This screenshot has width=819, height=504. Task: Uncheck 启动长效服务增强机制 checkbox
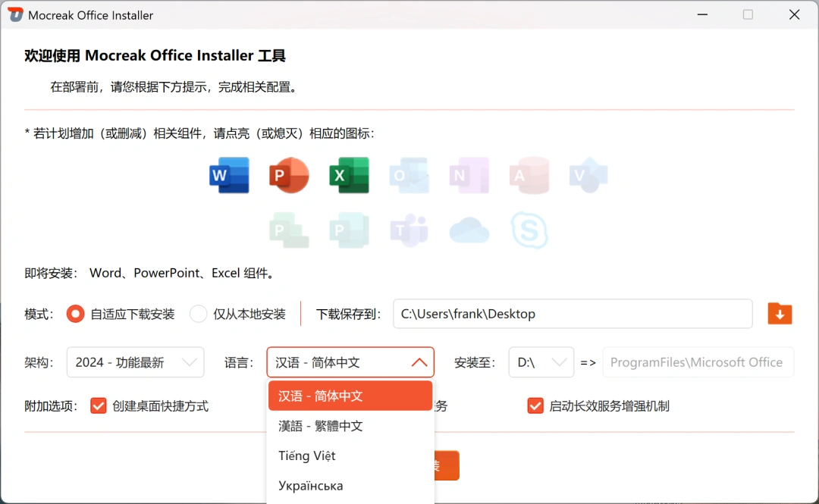[x=535, y=405]
